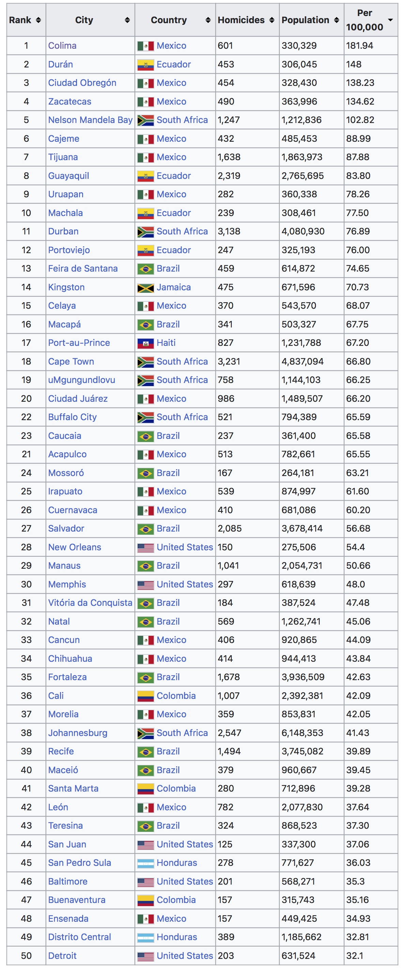
Task: Follow the Jamaica country link
Action: [x=173, y=287]
